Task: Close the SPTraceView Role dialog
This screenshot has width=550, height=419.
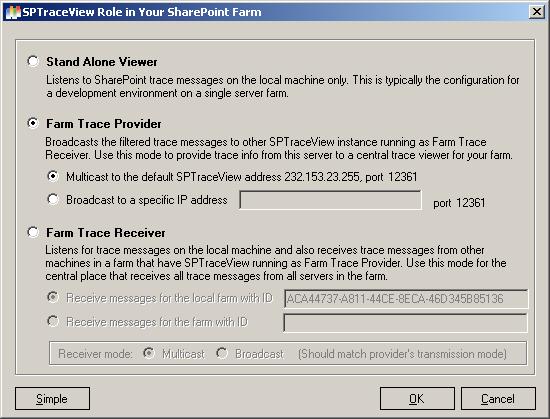Action: click(537, 12)
